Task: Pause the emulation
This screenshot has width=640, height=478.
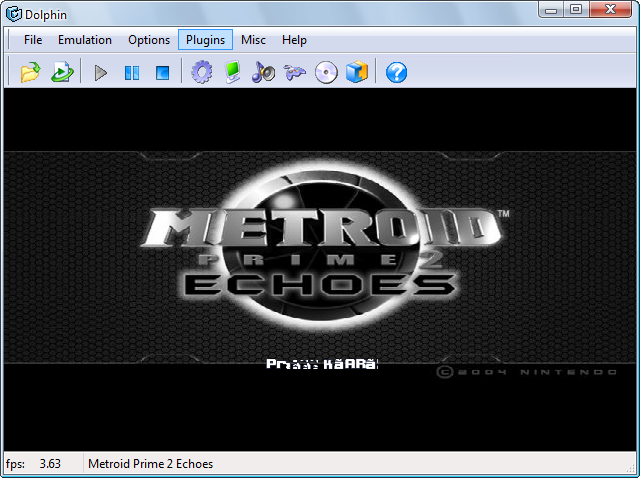Action: 131,73
